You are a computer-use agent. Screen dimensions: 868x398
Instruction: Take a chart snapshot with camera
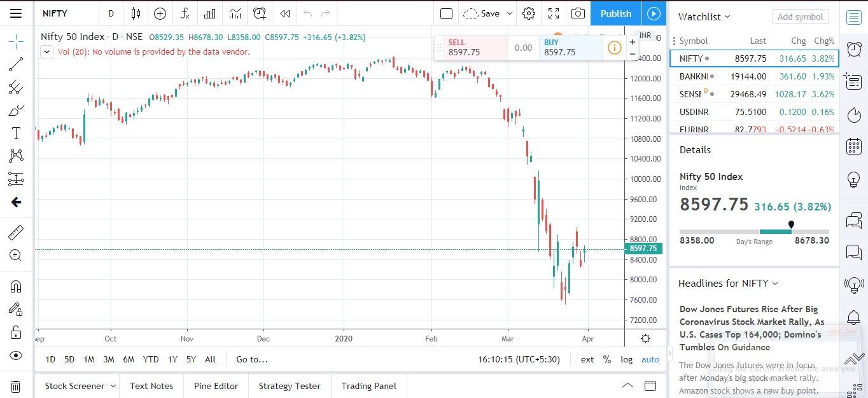tap(578, 13)
